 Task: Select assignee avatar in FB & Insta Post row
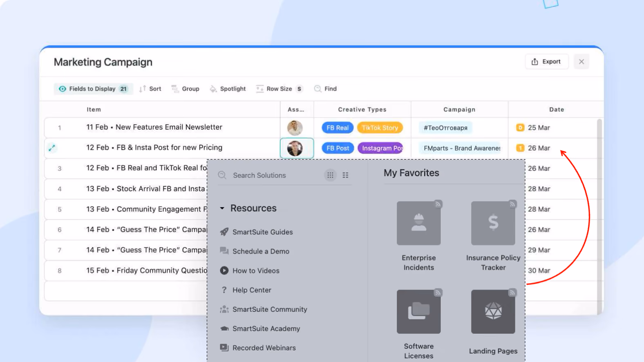click(x=295, y=148)
